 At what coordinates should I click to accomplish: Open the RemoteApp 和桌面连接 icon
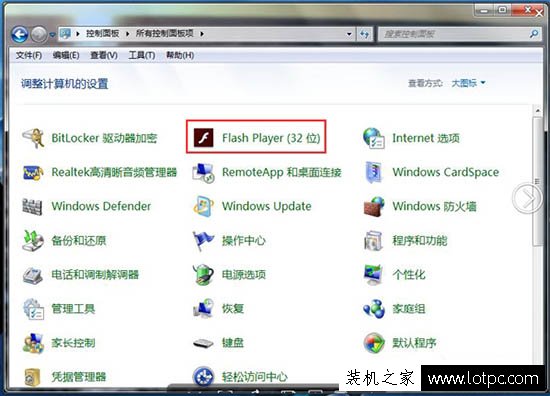[203, 173]
